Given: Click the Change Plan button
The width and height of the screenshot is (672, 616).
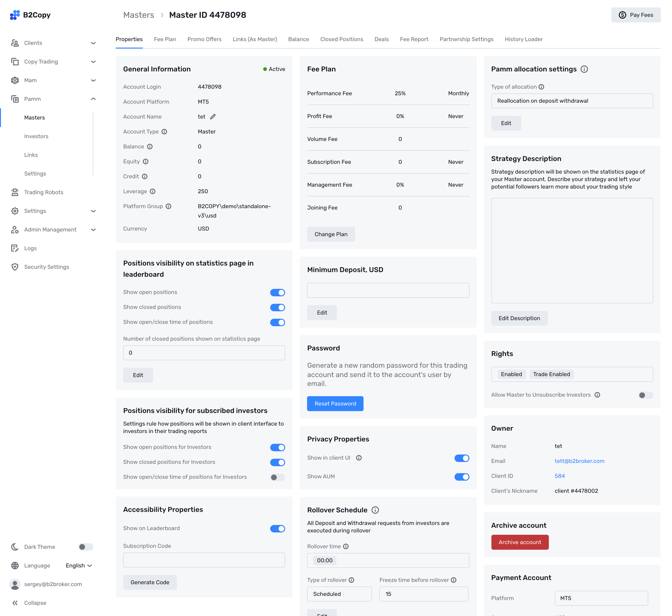Looking at the screenshot, I should click(331, 234).
